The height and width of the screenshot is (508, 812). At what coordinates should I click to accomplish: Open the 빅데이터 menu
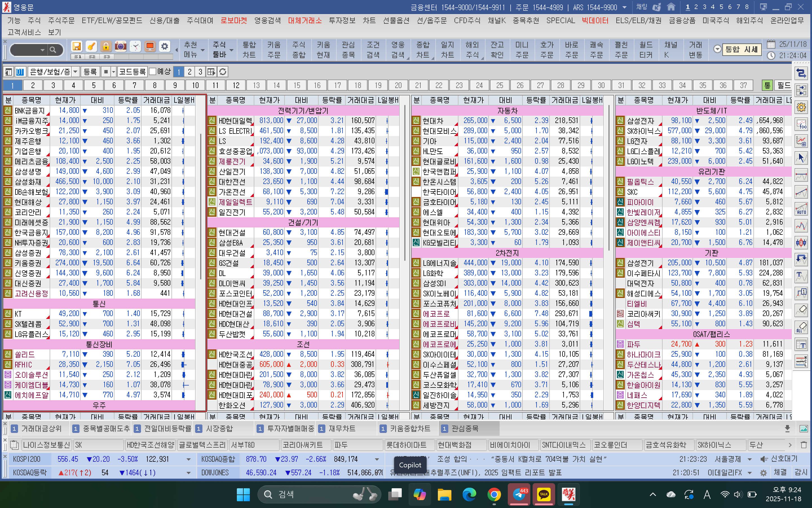[595, 21]
